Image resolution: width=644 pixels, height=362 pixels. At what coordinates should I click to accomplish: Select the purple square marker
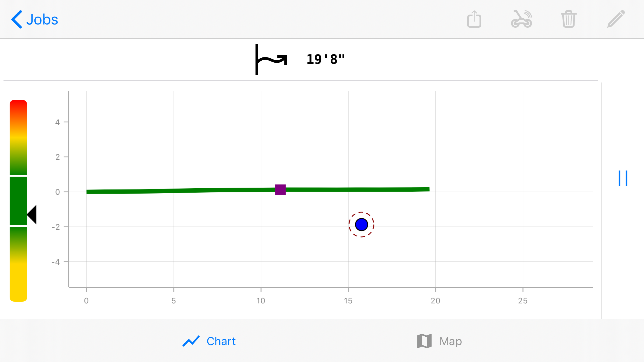(x=280, y=190)
